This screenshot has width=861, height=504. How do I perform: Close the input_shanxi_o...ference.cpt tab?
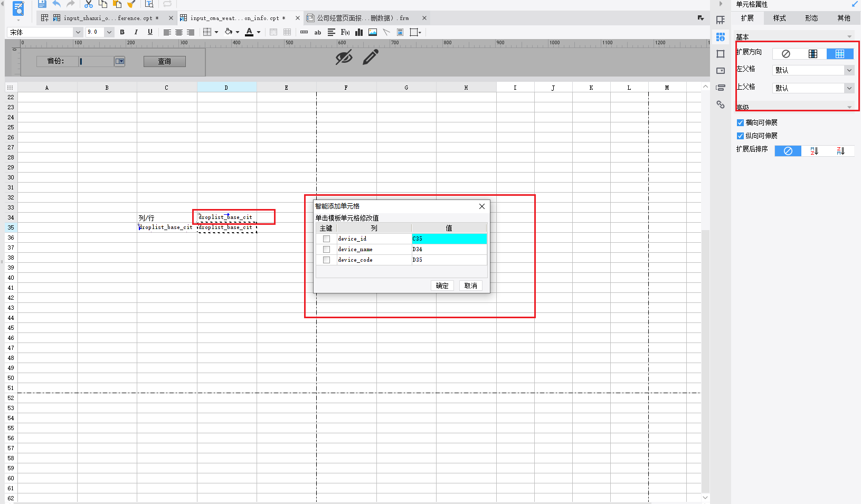(171, 18)
